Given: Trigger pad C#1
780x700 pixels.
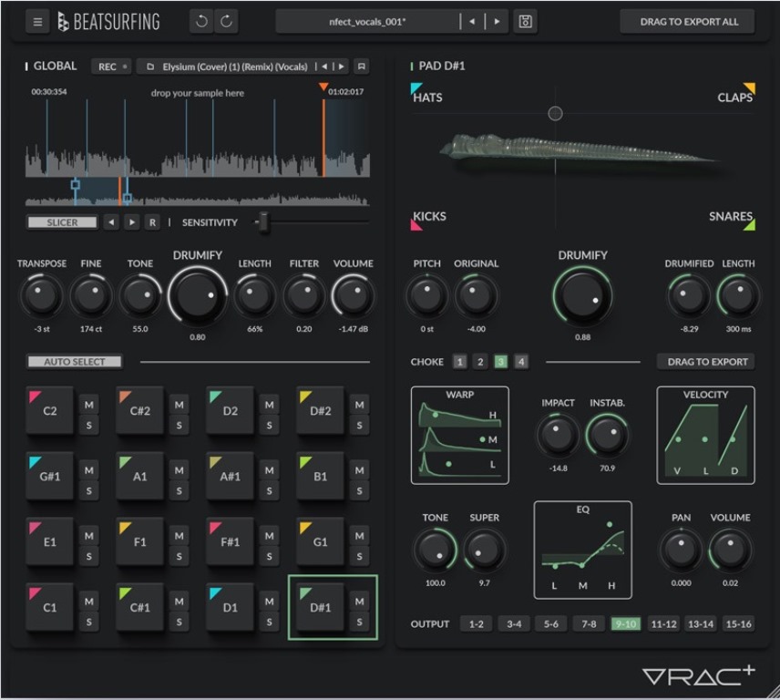Looking at the screenshot, I should pyautogui.click(x=139, y=607).
